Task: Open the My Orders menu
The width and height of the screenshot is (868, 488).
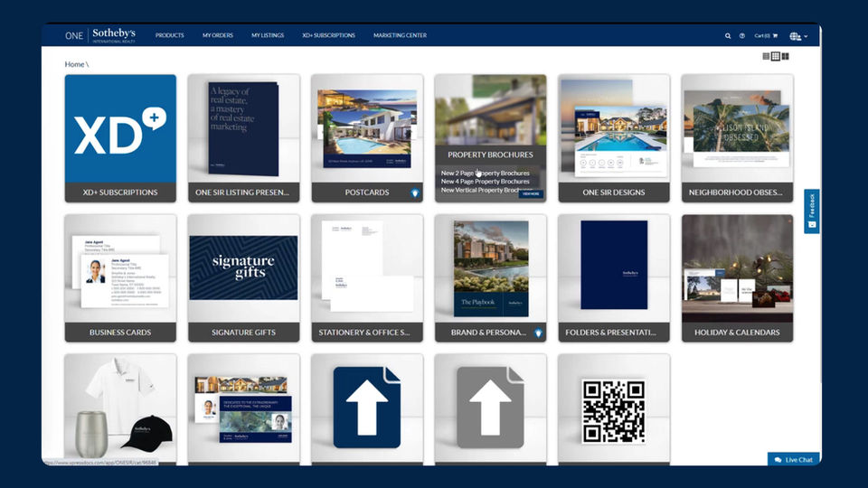Action: tap(218, 35)
